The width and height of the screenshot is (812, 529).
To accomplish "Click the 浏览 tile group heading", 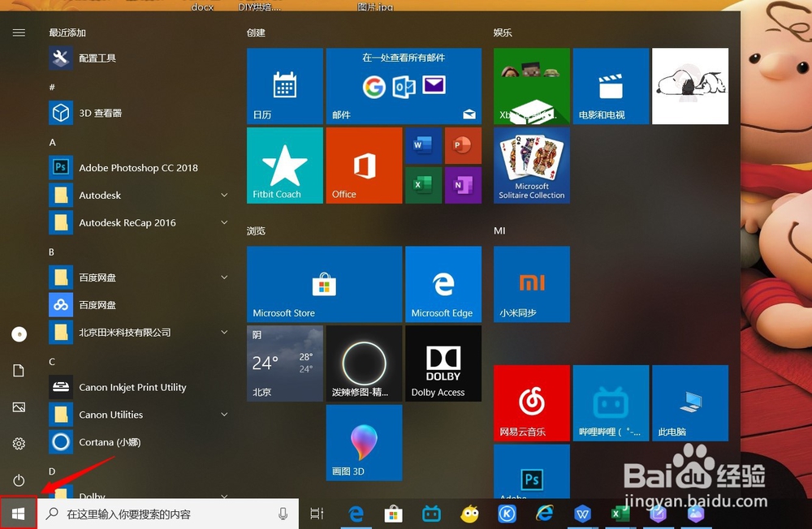I will pos(256,231).
